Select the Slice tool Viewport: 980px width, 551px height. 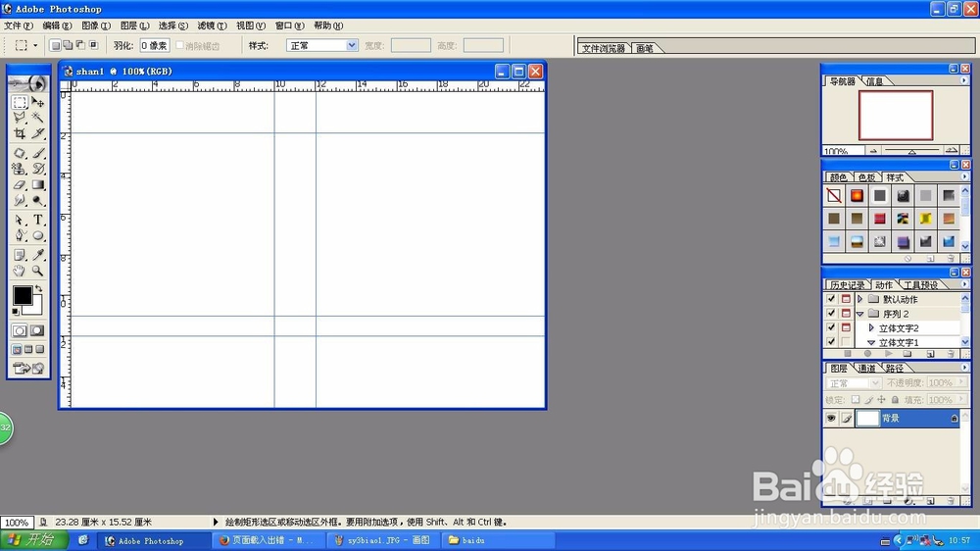(x=38, y=133)
